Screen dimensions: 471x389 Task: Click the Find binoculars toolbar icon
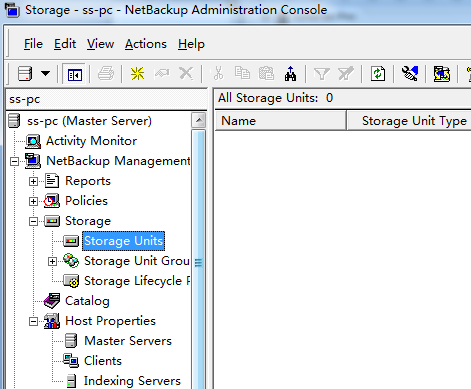[x=290, y=73]
